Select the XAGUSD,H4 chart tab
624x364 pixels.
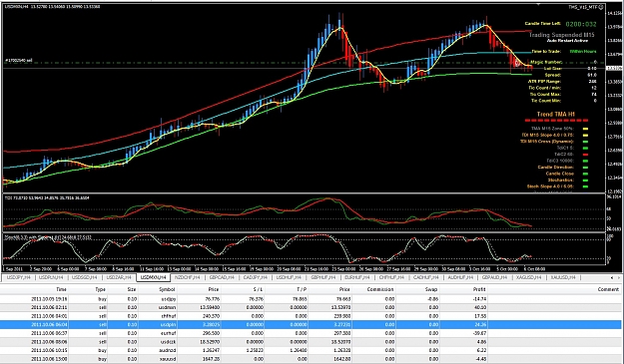[x=528, y=277]
